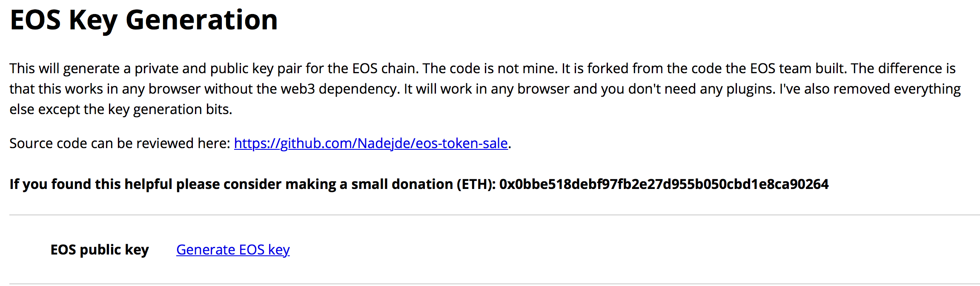The width and height of the screenshot is (980, 286).
Task: Click '(ETH)' in the donation line
Action: (x=476, y=184)
